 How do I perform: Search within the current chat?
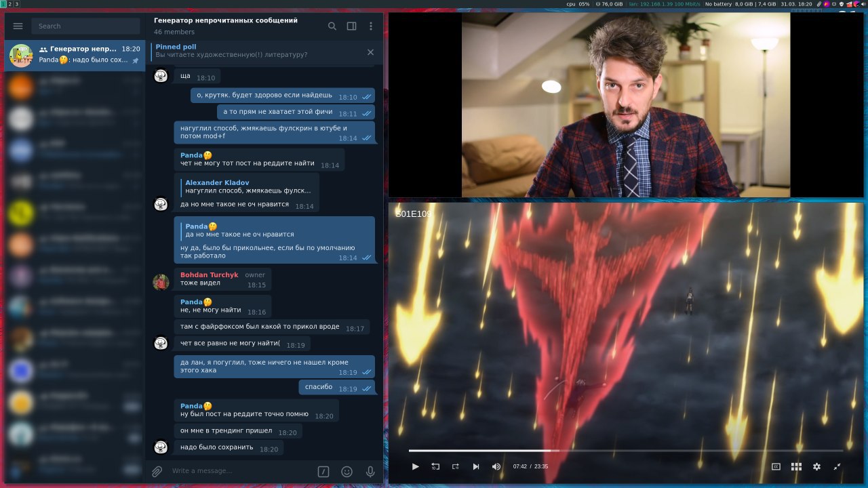click(x=332, y=26)
